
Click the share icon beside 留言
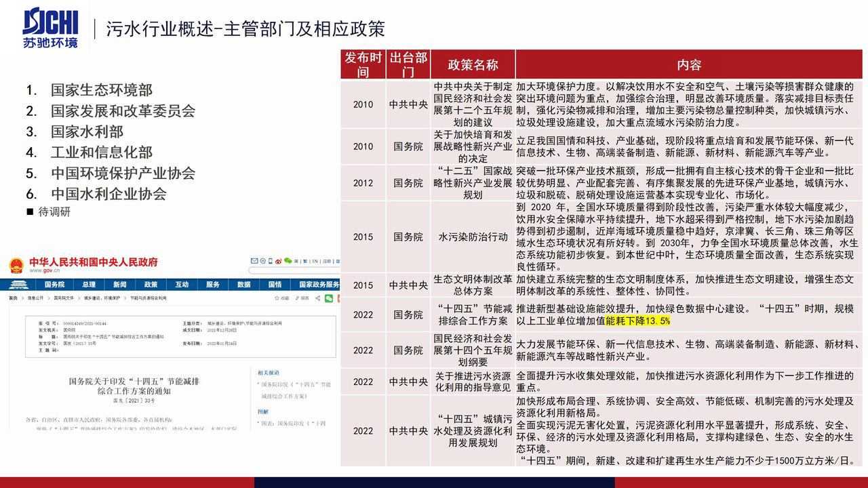318,298
